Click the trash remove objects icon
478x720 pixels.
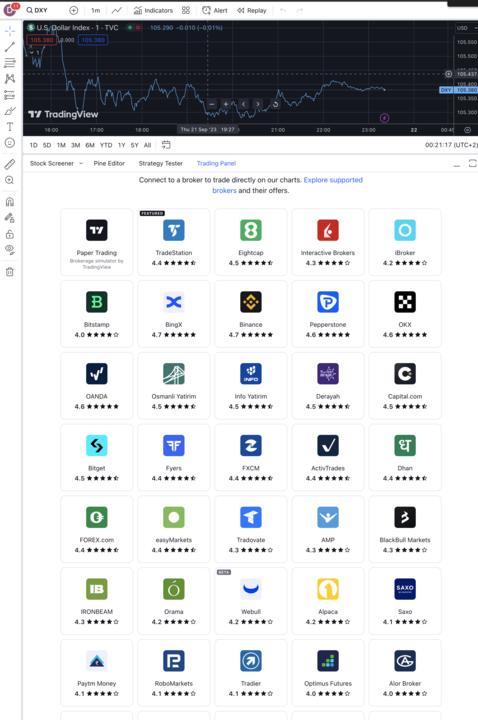point(10,272)
